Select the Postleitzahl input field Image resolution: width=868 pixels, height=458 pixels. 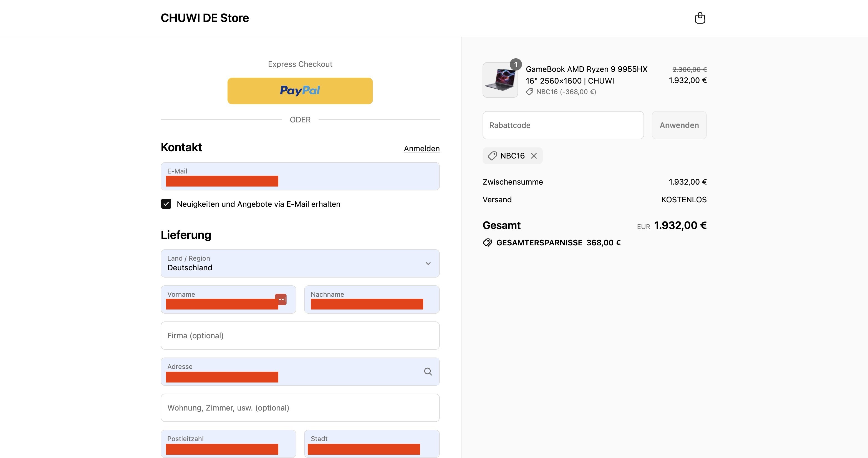[228, 444]
